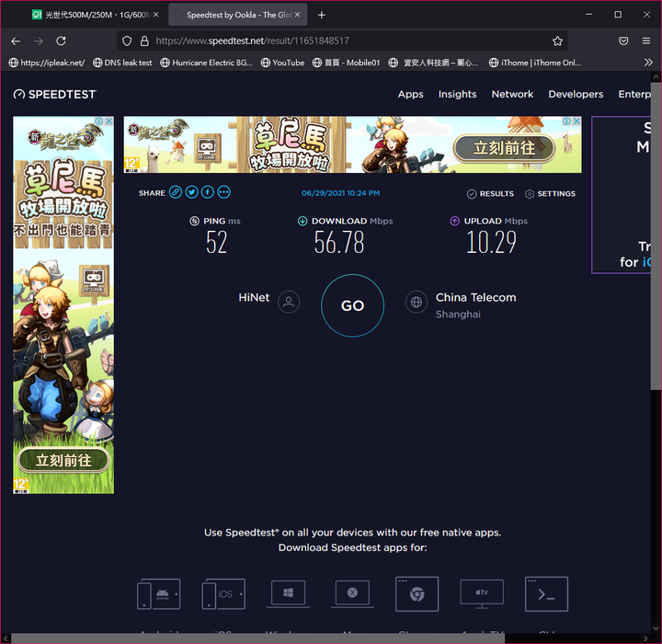Click 立刻前往 in the sidebar ad

63,460
